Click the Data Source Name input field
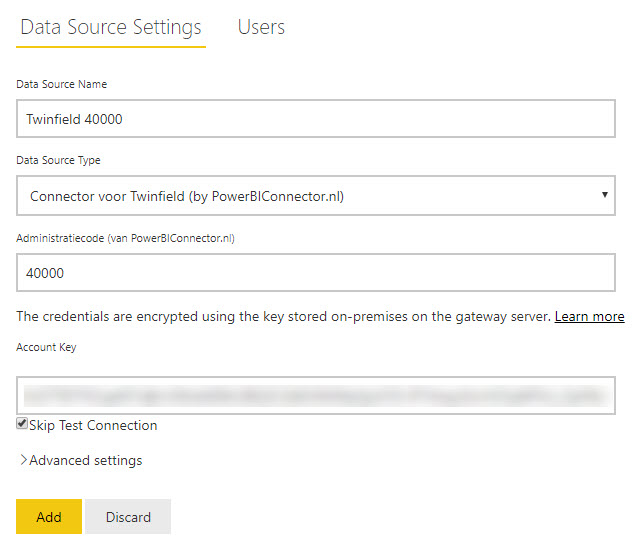Screen dimensions: 637x551 316,119
